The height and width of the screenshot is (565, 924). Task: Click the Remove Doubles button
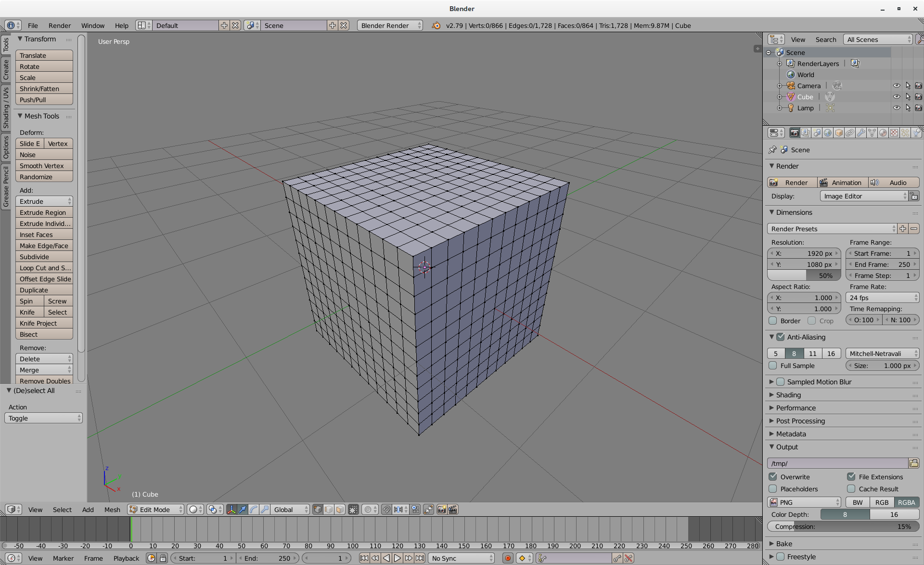(44, 381)
